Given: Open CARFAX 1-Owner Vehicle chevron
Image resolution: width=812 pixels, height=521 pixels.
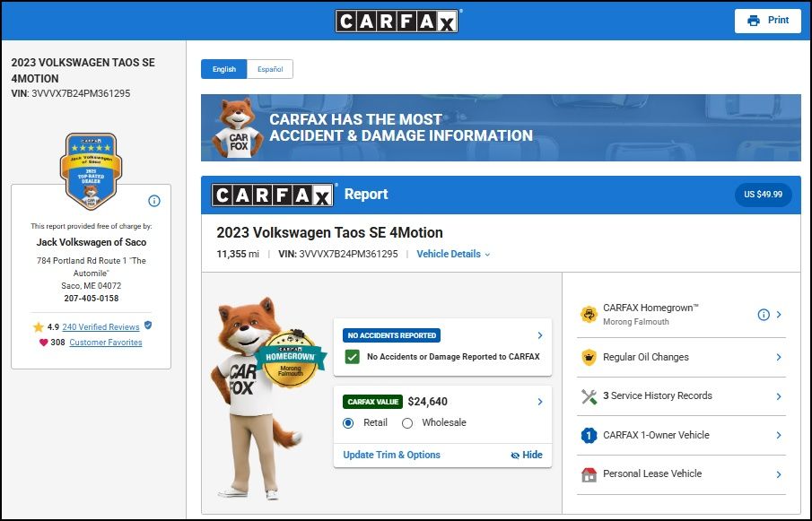Looking at the screenshot, I should tap(779, 435).
